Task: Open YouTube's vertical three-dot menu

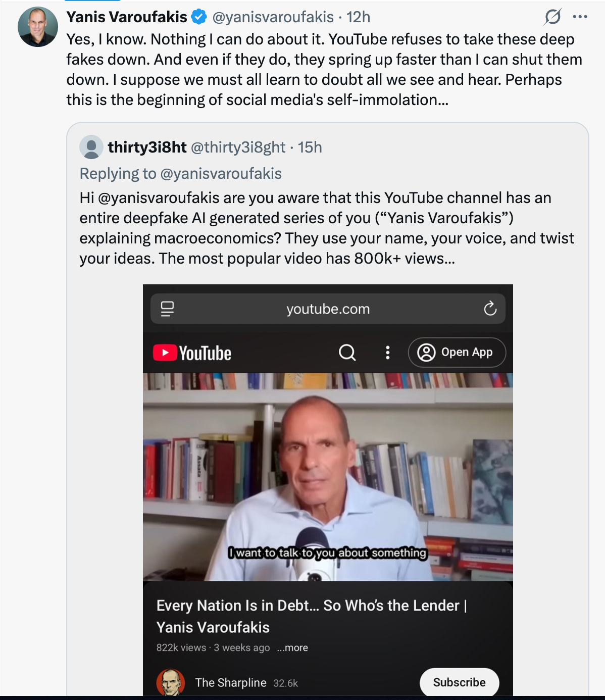Action: pyautogui.click(x=387, y=353)
